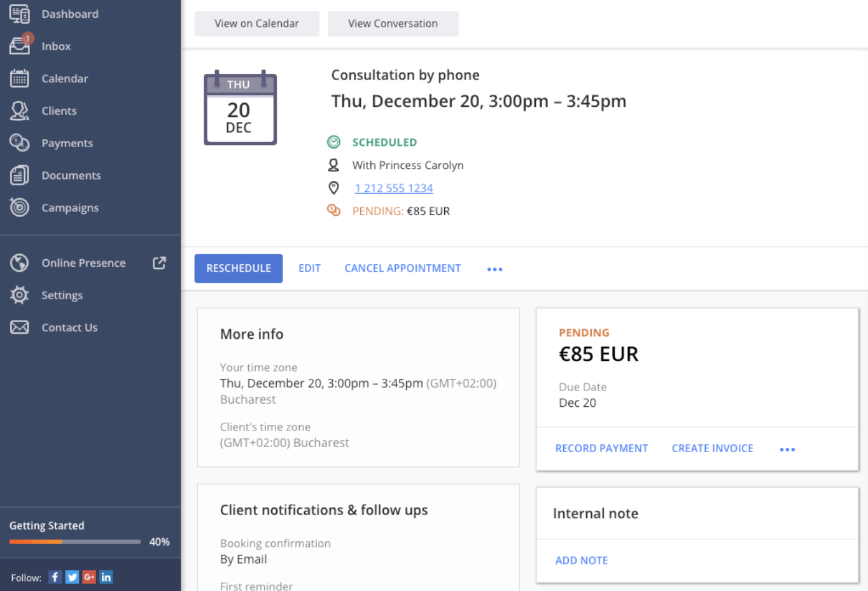Image resolution: width=868 pixels, height=591 pixels.
Task: Click the Getting Started progress bar
Action: click(x=75, y=542)
